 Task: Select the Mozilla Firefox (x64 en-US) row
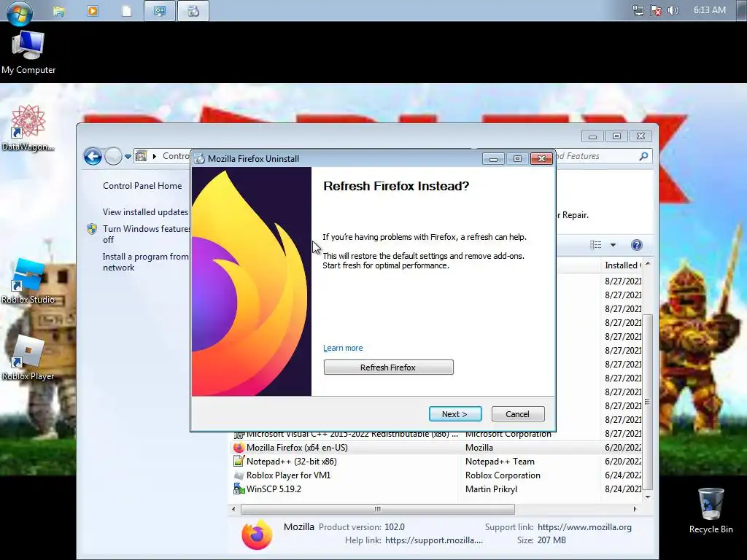click(436, 447)
